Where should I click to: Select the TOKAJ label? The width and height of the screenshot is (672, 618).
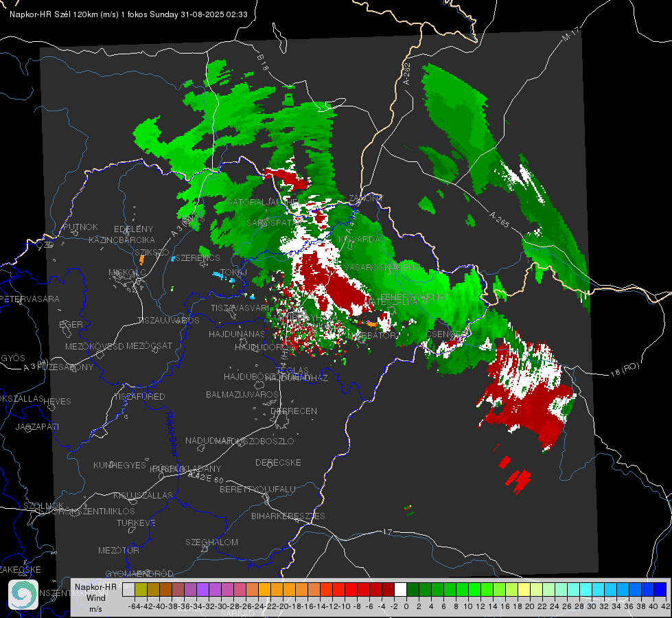point(233,273)
